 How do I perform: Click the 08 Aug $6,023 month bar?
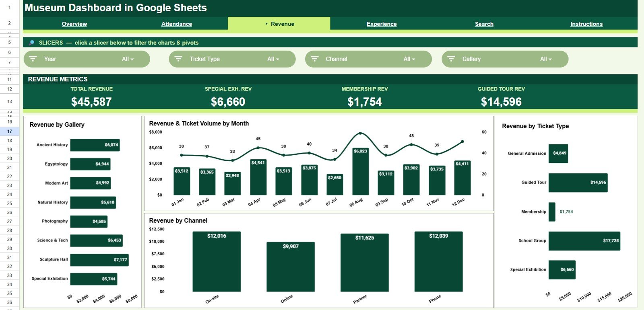[360, 171]
